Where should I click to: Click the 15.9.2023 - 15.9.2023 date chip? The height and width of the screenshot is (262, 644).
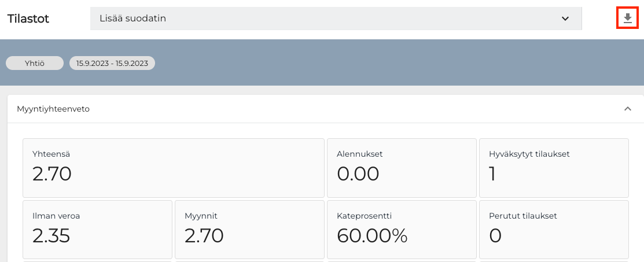pyautogui.click(x=112, y=64)
